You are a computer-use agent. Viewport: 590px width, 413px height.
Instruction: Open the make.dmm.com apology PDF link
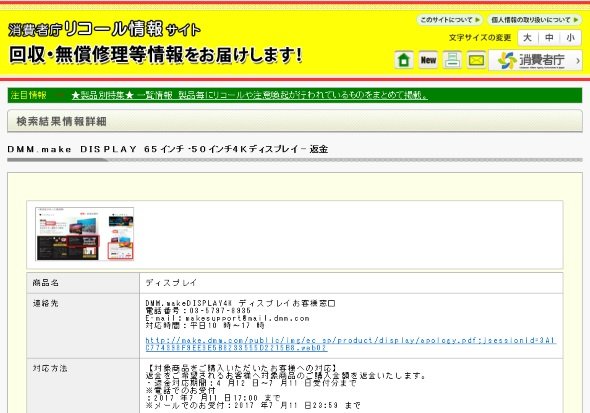[x=351, y=344]
